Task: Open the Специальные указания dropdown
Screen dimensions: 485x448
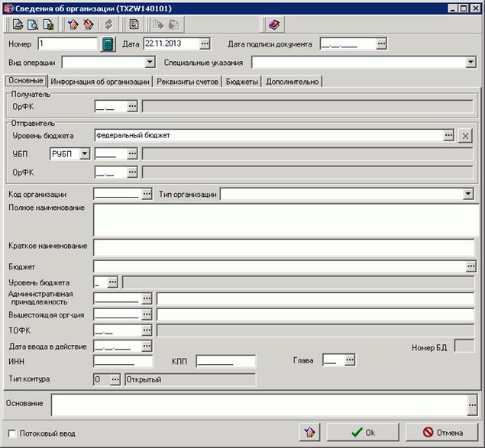Action: pos(470,62)
